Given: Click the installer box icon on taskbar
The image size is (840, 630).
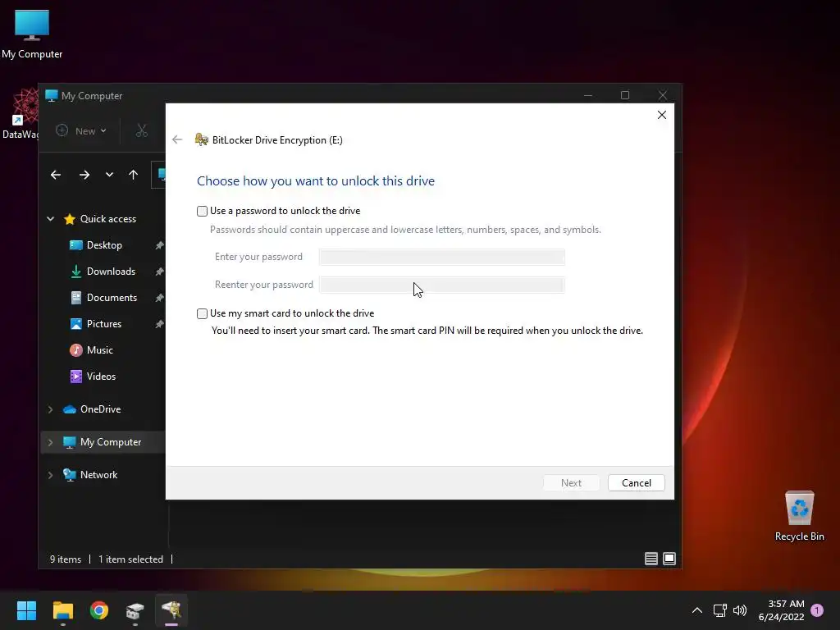Looking at the screenshot, I should point(135,610).
